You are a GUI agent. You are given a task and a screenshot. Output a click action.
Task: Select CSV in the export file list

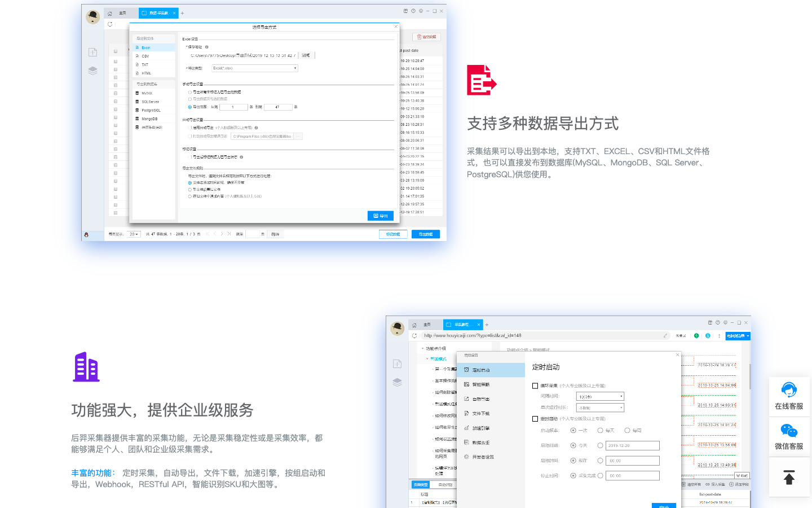[145, 56]
